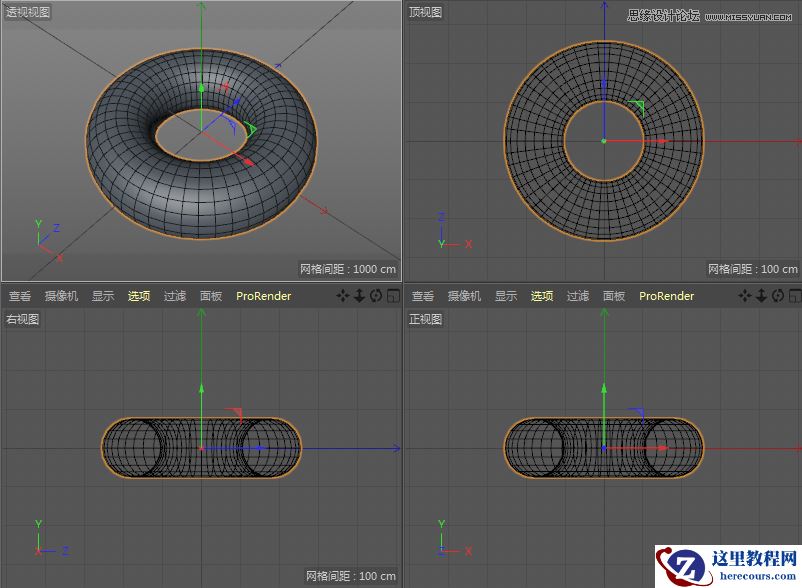Open the 显示 menu of the right view

click(x=103, y=296)
